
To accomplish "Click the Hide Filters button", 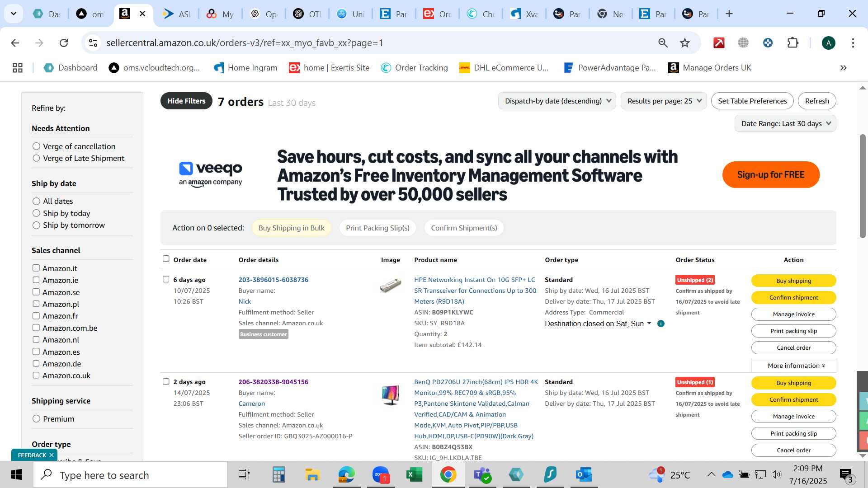I will (186, 101).
